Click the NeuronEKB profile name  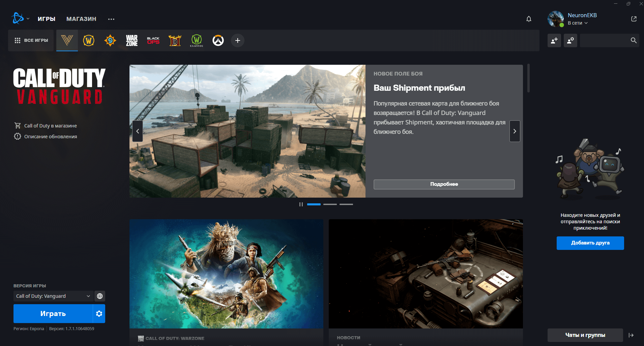pyautogui.click(x=582, y=15)
